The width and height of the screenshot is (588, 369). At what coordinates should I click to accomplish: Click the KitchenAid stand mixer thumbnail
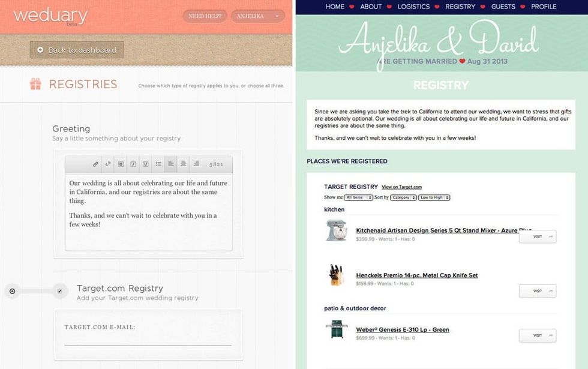[336, 231]
